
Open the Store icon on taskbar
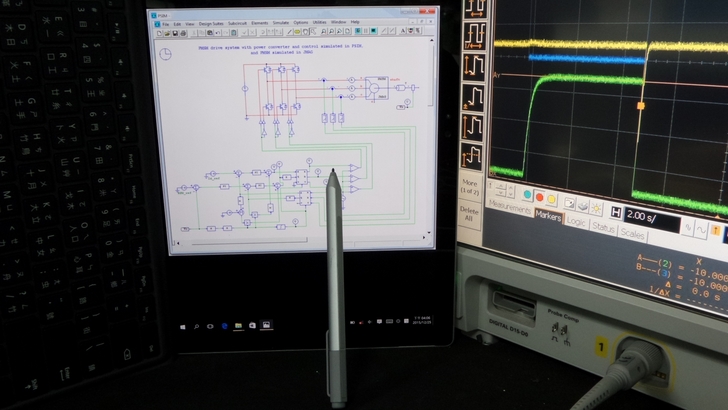252,325
